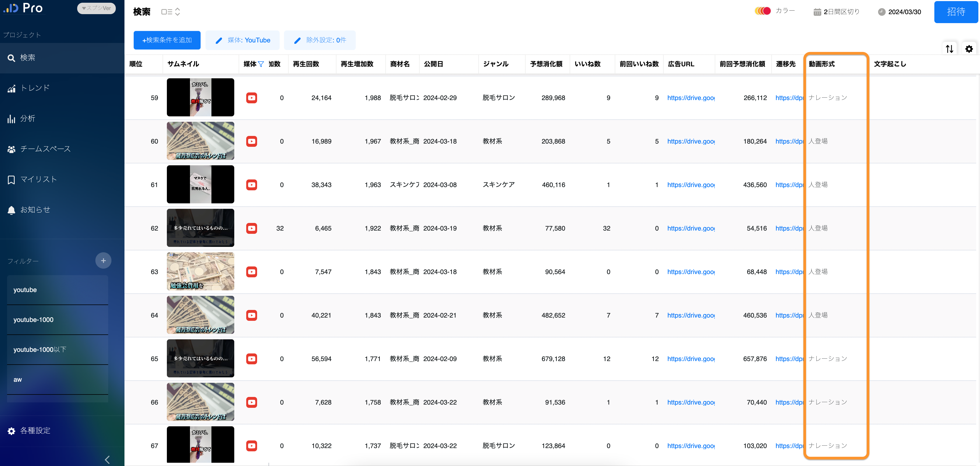Open table settings gear icon
The width and height of the screenshot is (980, 466).
coord(969,49)
